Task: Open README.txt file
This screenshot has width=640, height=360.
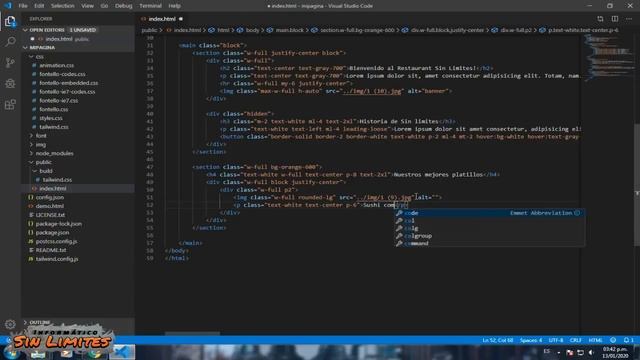Action: pos(51,250)
